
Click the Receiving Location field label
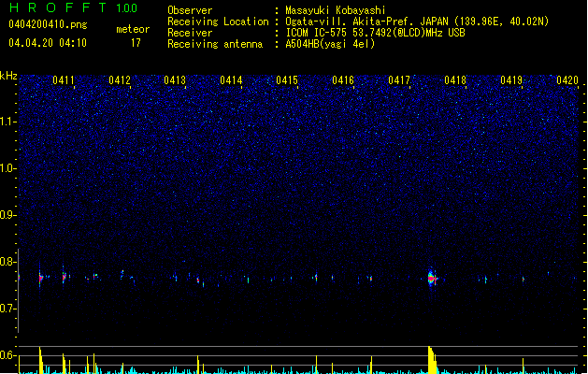218,22
